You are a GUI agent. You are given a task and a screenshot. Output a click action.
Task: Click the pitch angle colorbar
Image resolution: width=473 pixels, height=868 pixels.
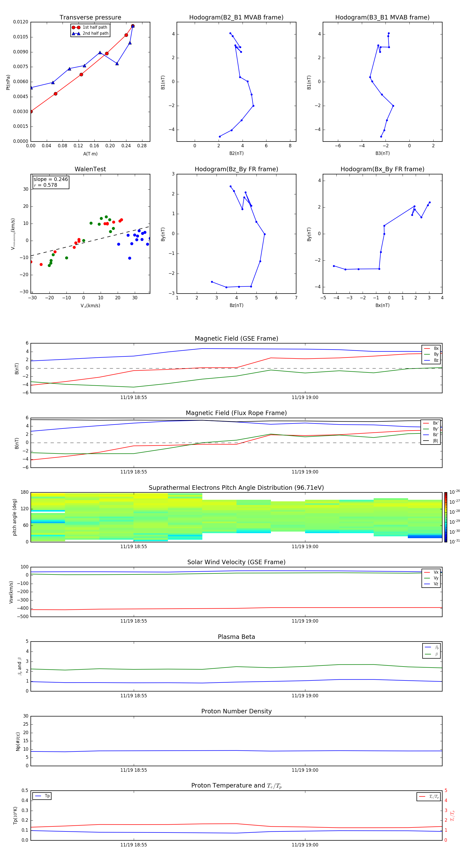coord(446,517)
